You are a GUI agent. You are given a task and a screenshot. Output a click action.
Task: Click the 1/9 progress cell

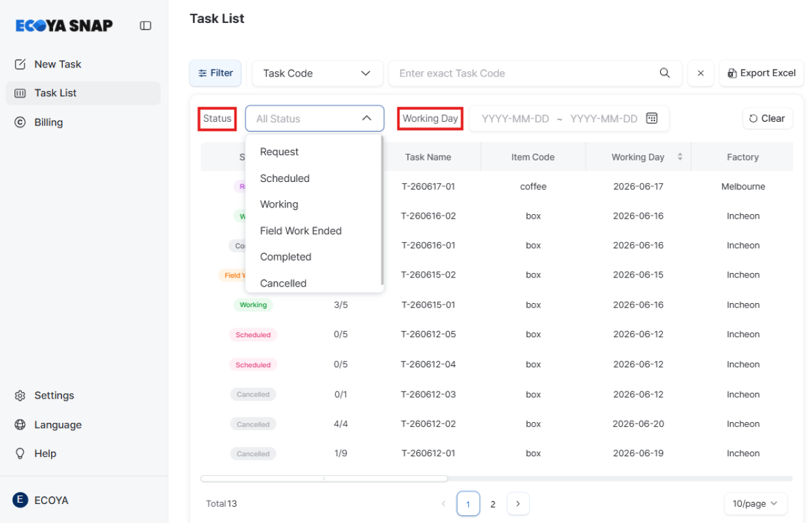(x=341, y=454)
